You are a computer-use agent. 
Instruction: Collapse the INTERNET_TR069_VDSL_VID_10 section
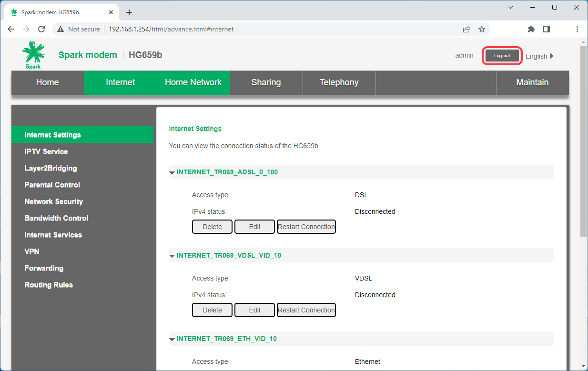tap(172, 256)
